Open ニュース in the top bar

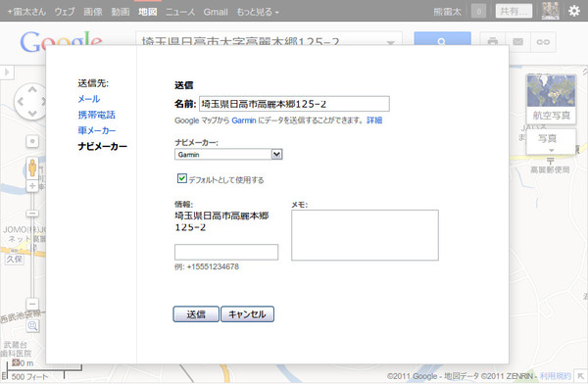pyautogui.click(x=180, y=12)
